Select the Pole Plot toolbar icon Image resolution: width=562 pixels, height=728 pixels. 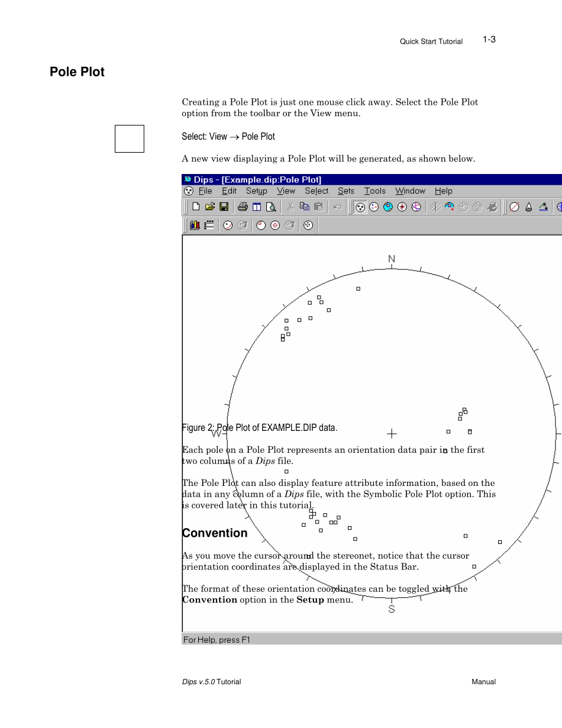click(360, 207)
